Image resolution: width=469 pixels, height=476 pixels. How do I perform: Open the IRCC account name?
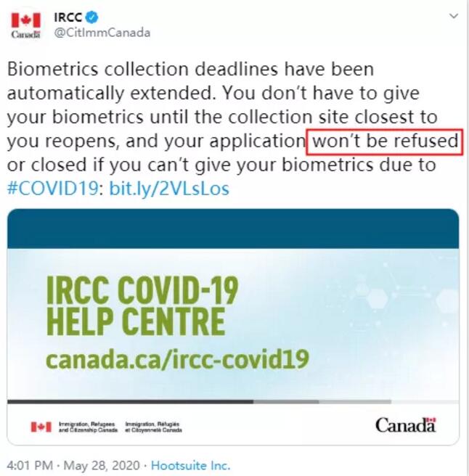pyautogui.click(x=68, y=17)
